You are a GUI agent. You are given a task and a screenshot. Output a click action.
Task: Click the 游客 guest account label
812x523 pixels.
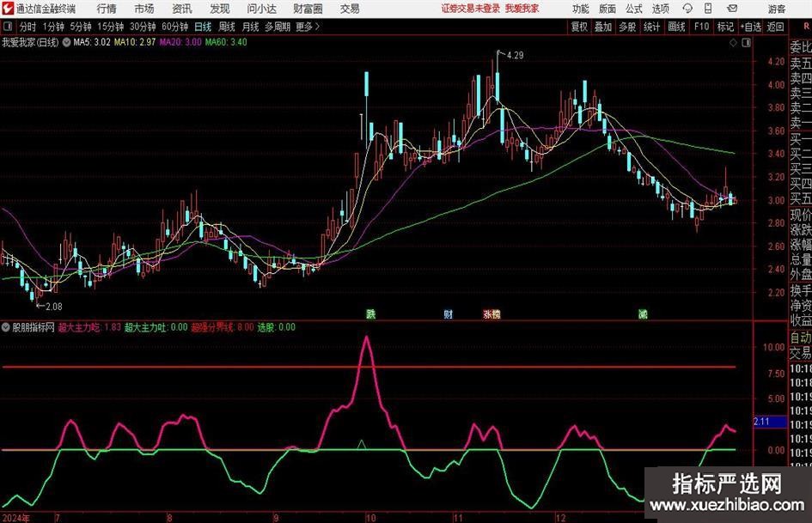coord(777,9)
